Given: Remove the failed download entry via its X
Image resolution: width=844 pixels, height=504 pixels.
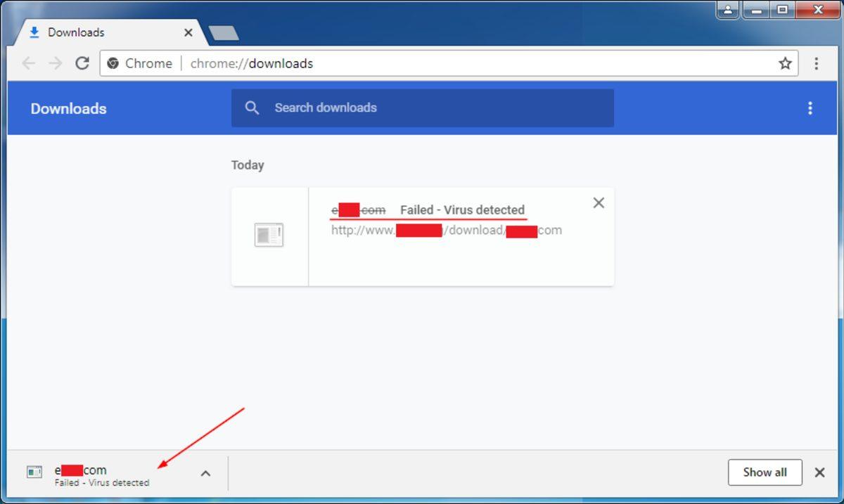Looking at the screenshot, I should click(x=599, y=202).
